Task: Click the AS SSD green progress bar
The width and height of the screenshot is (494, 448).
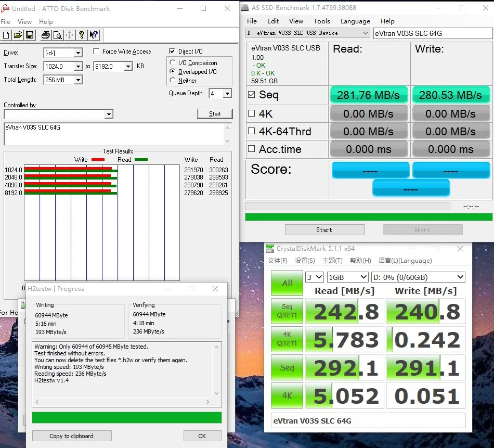Action: click(x=369, y=217)
